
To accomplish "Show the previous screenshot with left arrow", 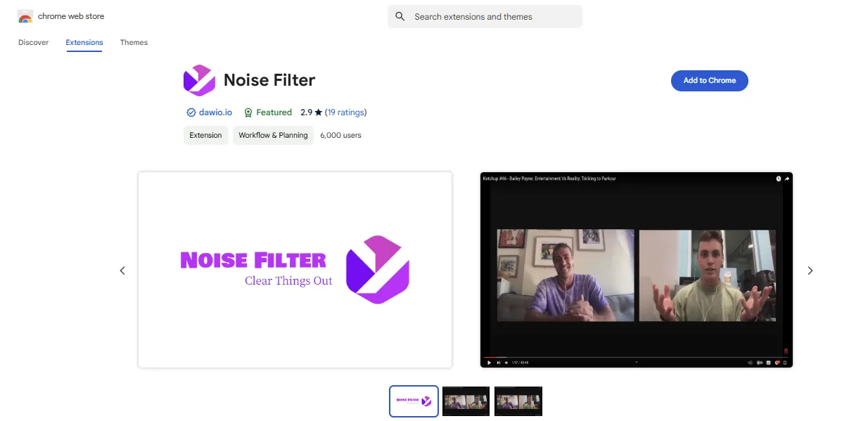I will pos(122,271).
